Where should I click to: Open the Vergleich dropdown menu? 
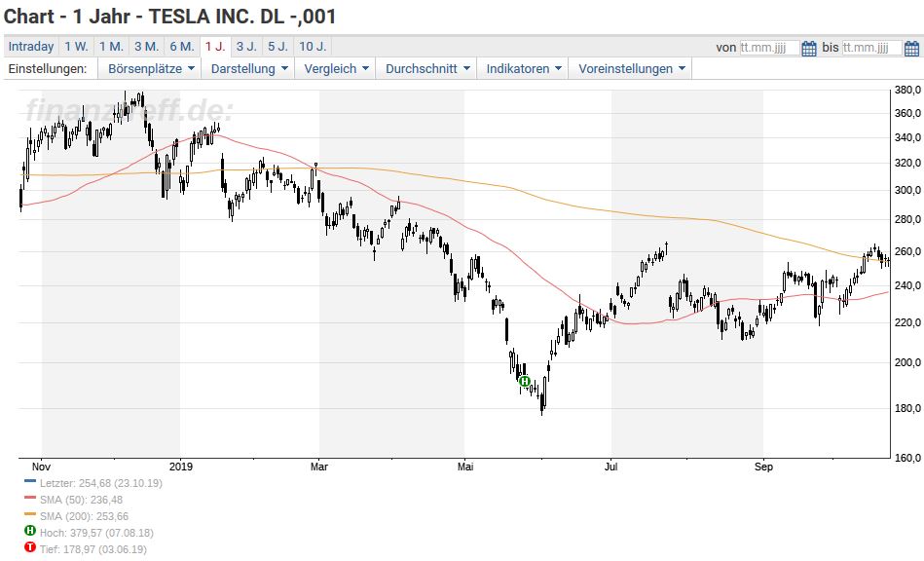[336, 68]
